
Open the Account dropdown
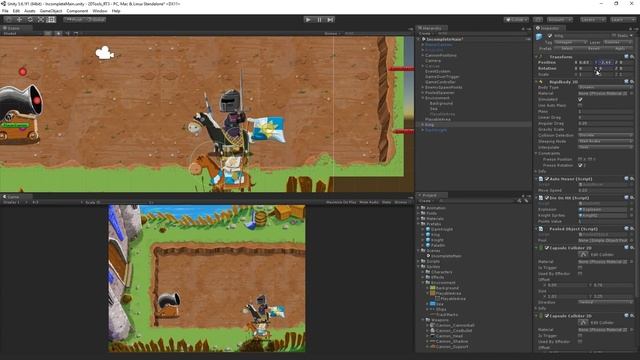point(560,20)
